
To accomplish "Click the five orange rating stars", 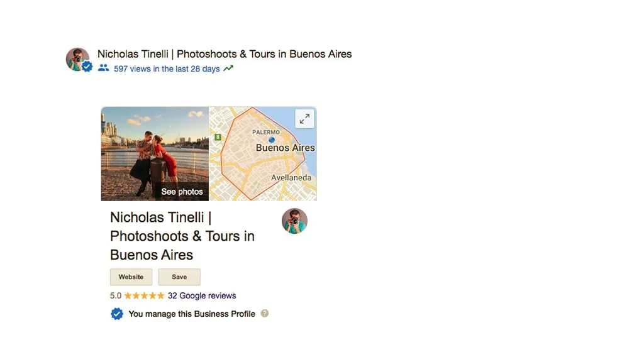I will 145,295.
